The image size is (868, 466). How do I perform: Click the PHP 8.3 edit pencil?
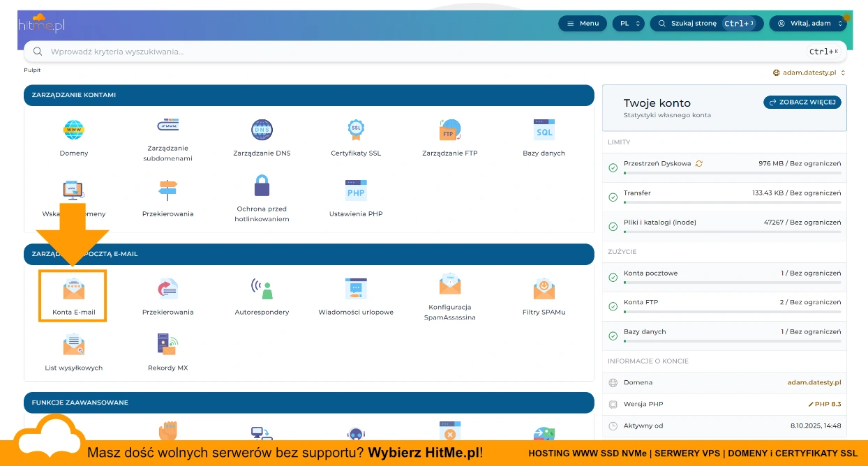[811, 404]
